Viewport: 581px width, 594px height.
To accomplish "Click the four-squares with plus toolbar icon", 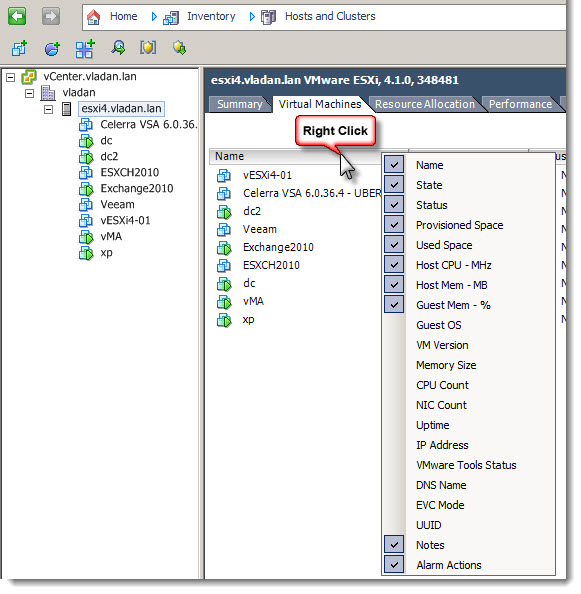I will [x=85, y=48].
